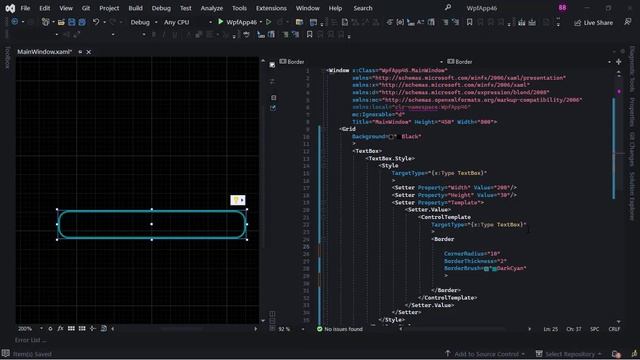Toggle the fx effects icon in designer bar
This screenshot has width=640, height=360.
click(60, 329)
